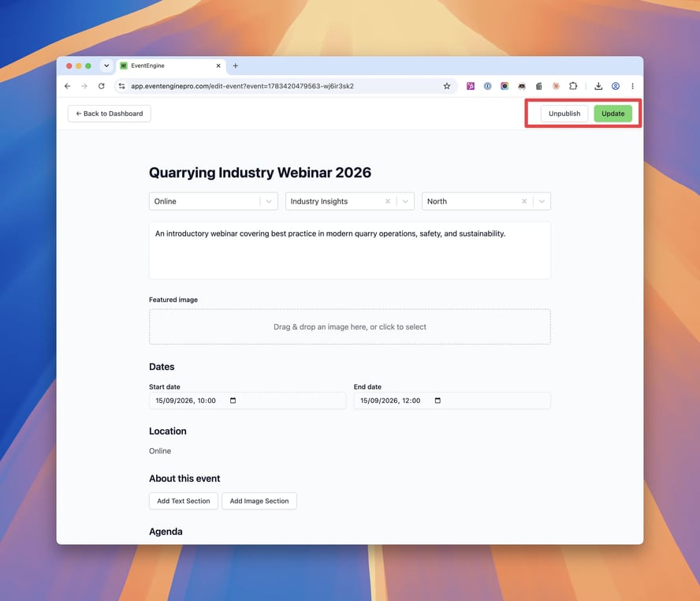700x601 pixels.
Task: Close the EventEngine tab
Action: [218, 65]
